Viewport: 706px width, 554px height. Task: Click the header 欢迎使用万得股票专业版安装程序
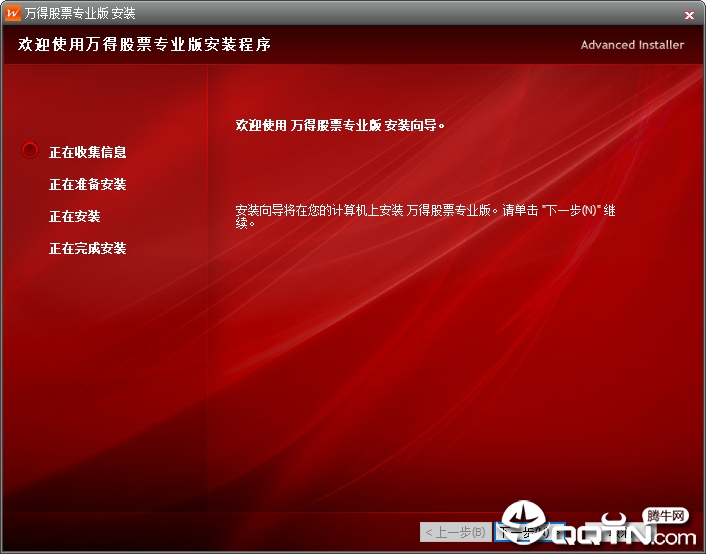pos(145,45)
